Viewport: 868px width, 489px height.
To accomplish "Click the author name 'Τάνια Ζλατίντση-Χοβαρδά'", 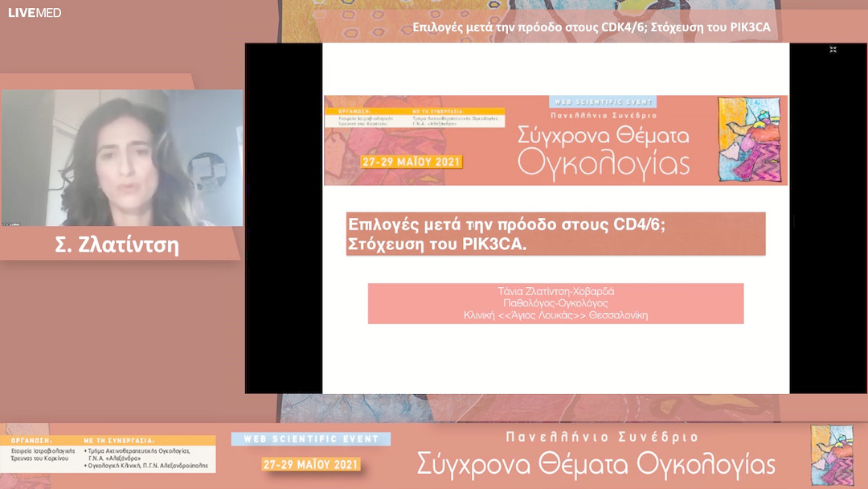I will click(556, 291).
